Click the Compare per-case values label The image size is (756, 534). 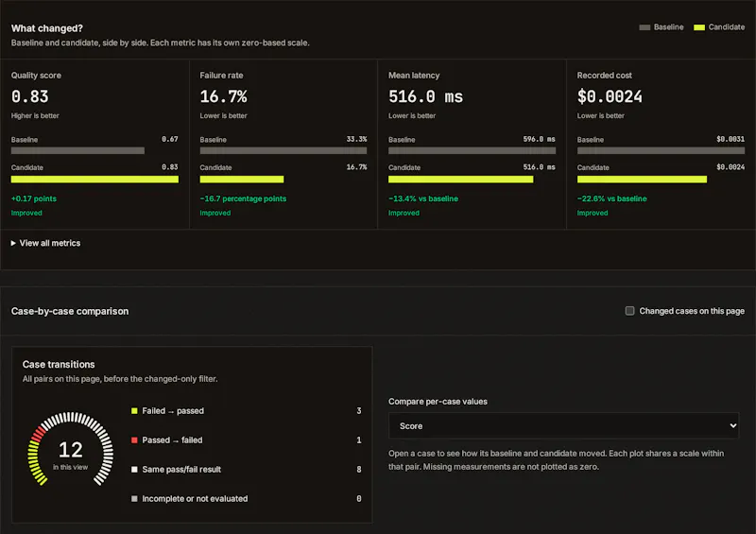(x=438, y=402)
